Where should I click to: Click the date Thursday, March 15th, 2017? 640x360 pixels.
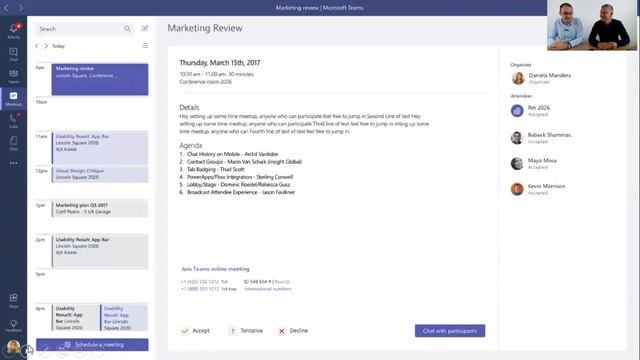[x=220, y=63]
